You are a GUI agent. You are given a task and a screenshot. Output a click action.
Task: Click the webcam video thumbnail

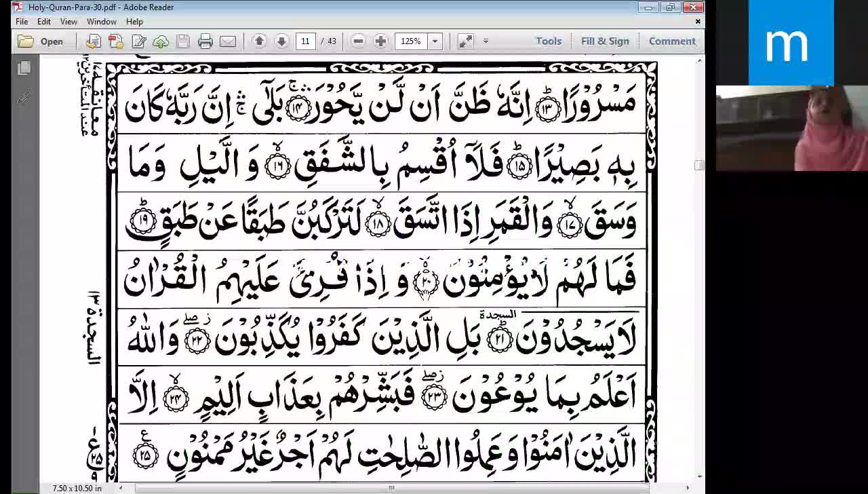[x=792, y=128]
